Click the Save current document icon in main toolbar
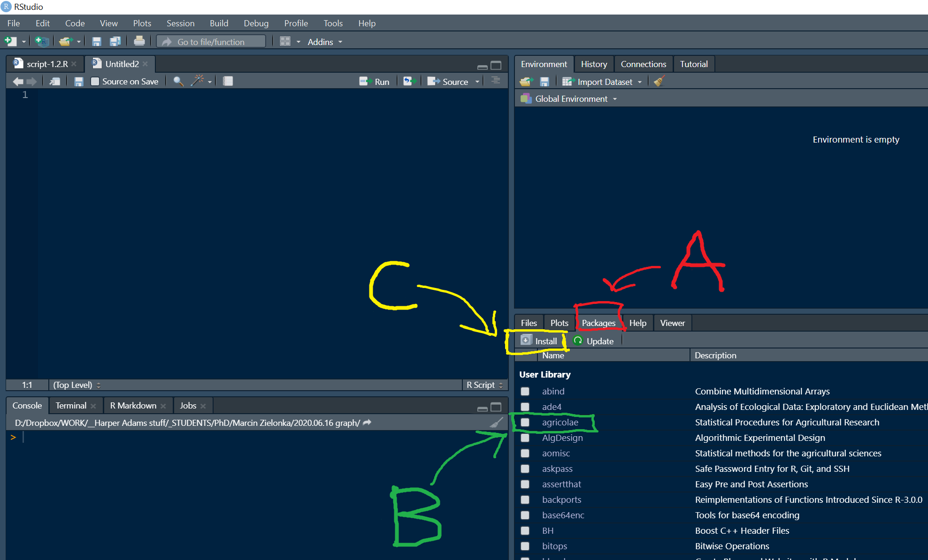Viewport: 928px width, 560px height. coord(97,42)
